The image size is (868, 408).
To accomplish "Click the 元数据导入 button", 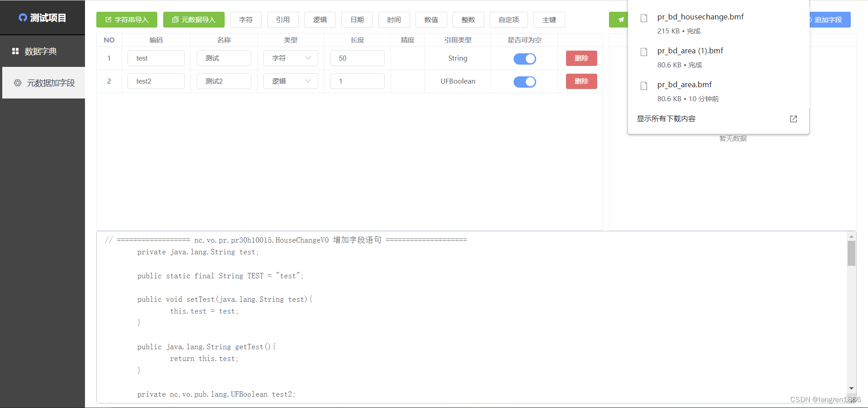I will [193, 19].
